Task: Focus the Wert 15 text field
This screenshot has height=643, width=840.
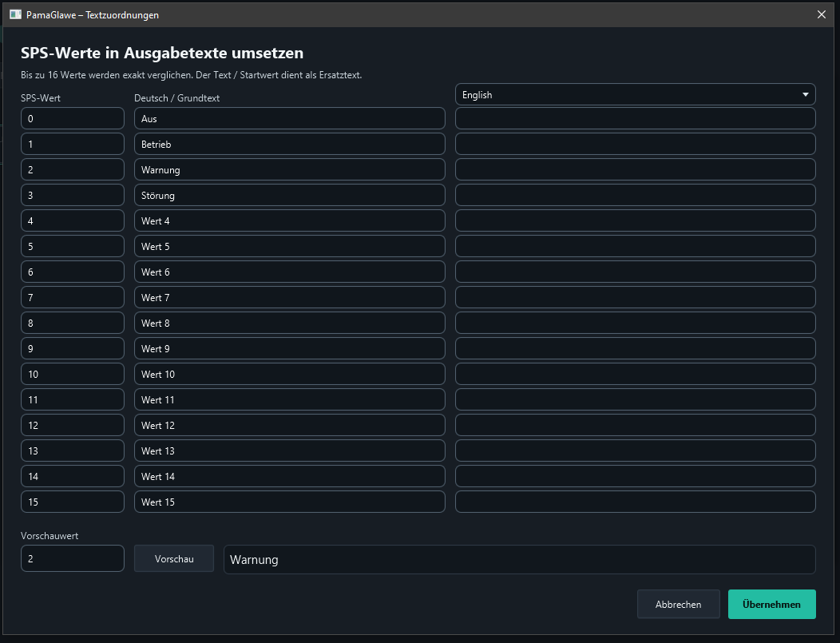Action: (289, 502)
